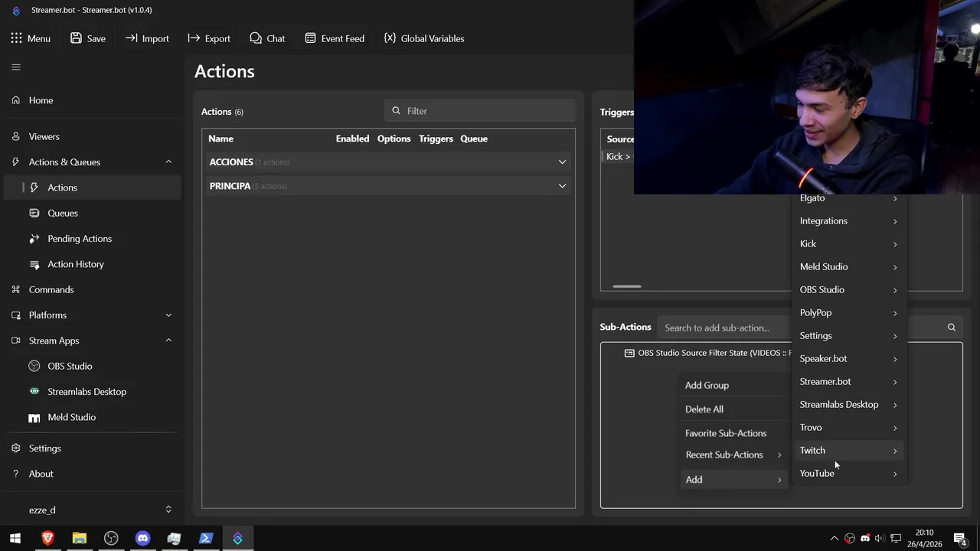Click the sidebar Settings gear icon
980x551 pixels.
coord(16,448)
